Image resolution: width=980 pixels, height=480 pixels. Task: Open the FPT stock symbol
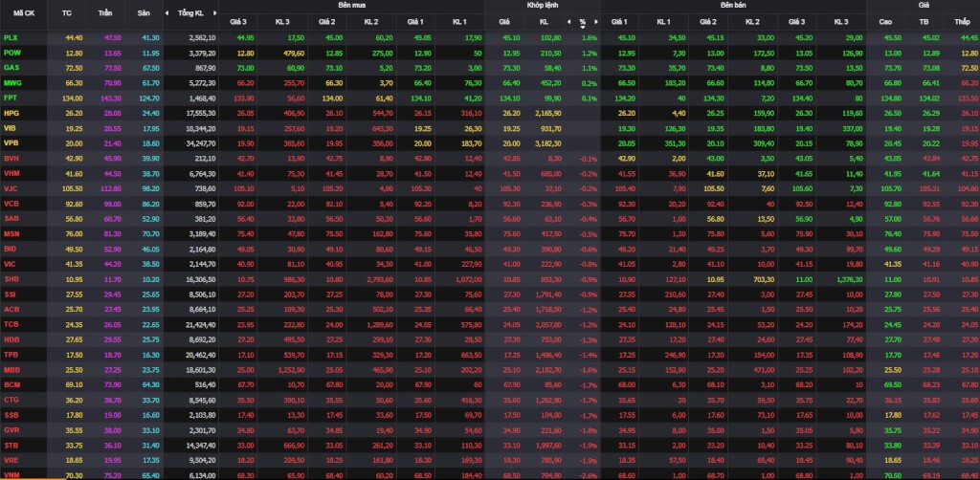click(10, 98)
